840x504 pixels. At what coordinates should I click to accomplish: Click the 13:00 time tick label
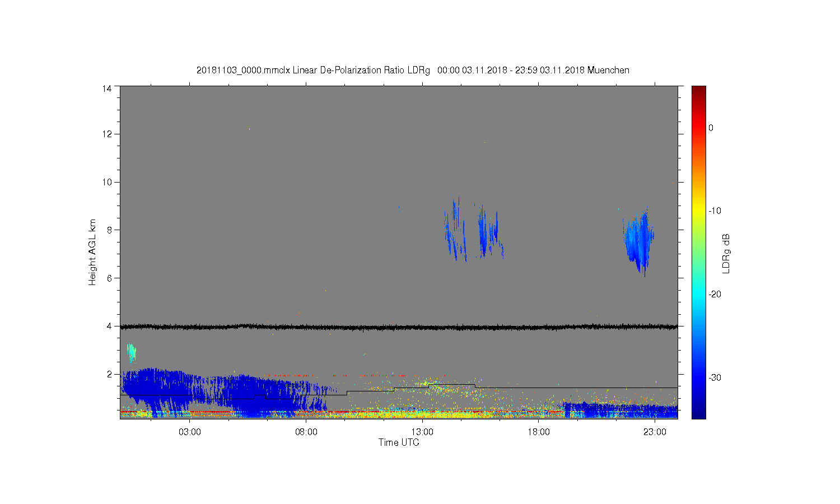[422, 432]
